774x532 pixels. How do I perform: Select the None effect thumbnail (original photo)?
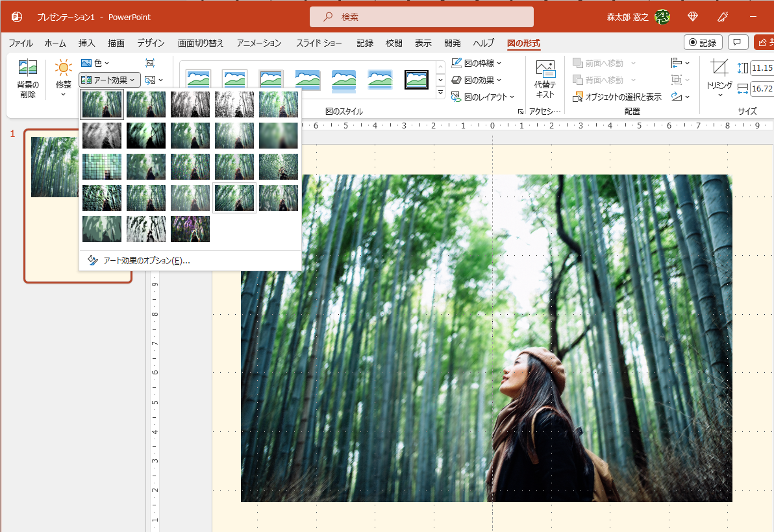pyautogui.click(x=102, y=104)
